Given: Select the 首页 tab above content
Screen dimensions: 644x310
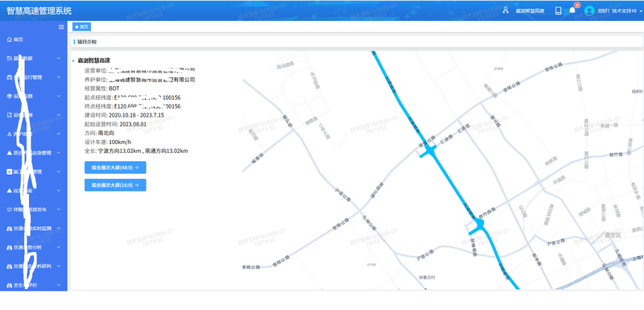Looking at the screenshot, I should (82, 27).
